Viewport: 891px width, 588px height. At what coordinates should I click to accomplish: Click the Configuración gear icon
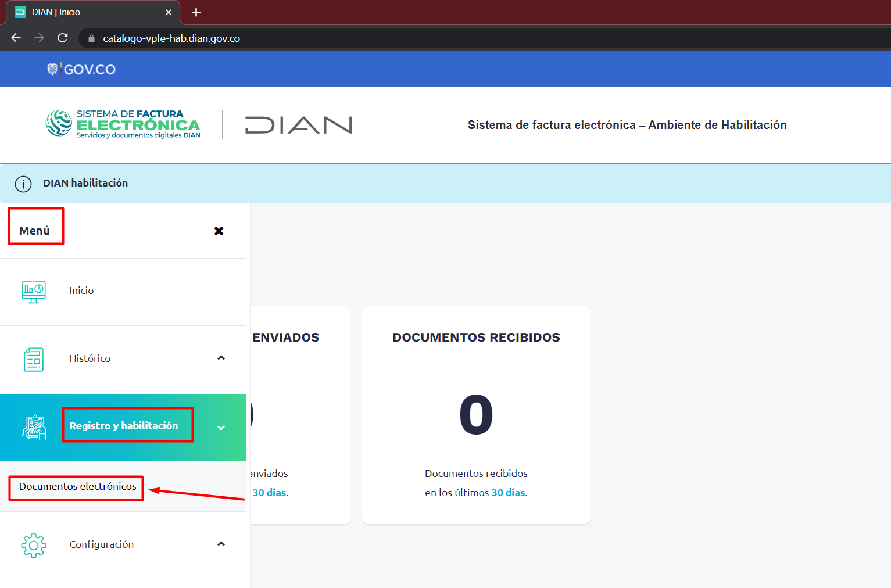[34, 545]
